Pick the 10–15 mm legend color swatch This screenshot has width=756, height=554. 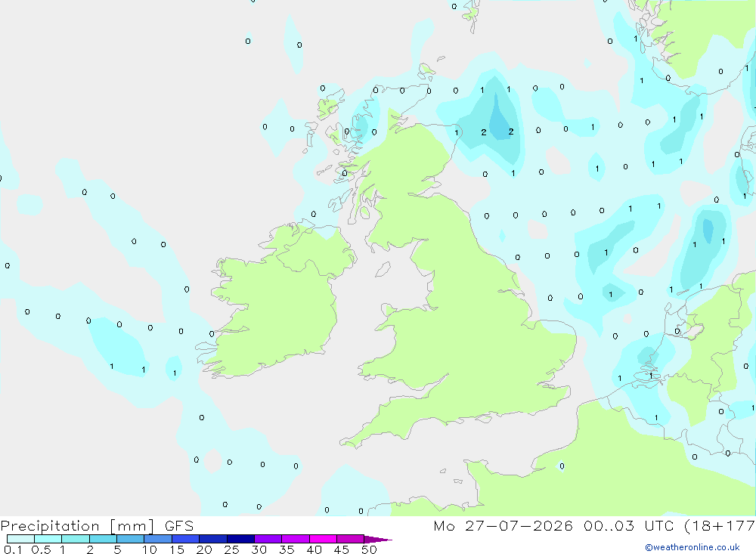tap(158, 539)
